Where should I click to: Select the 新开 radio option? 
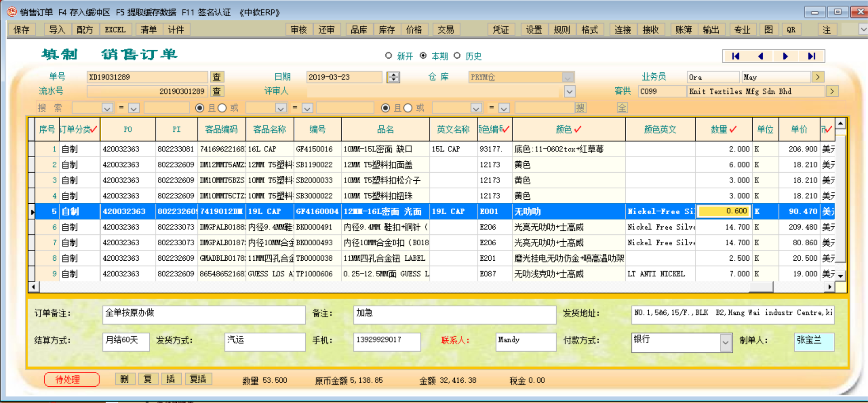coord(388,56)
